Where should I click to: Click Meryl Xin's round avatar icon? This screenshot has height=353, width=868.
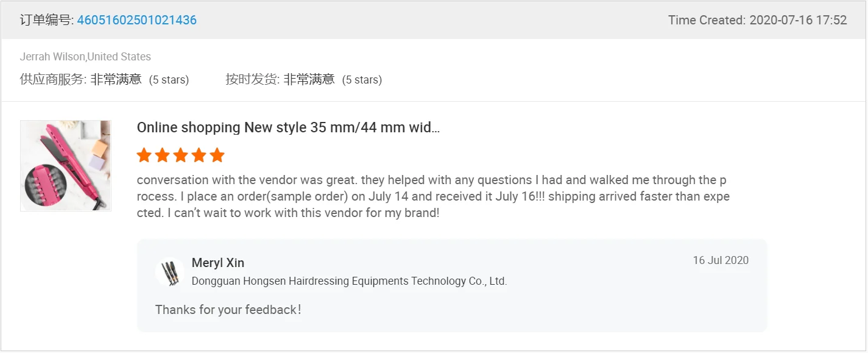pos(169,272)
